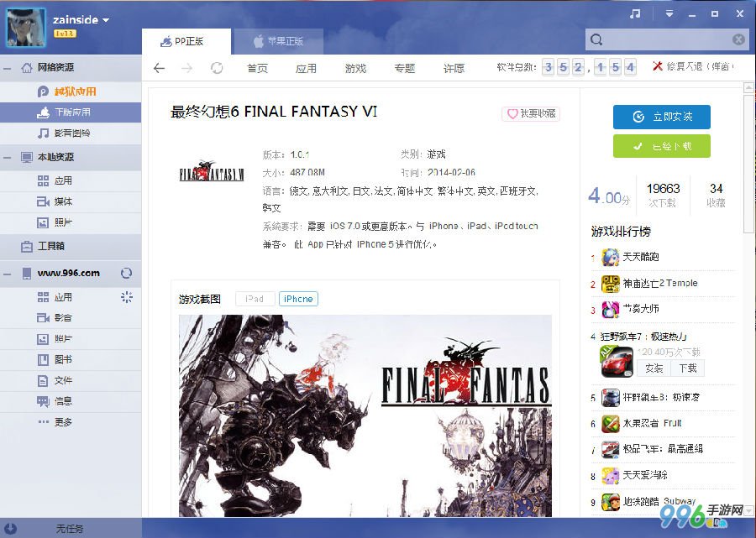Open the title bar dropdown menu
The height and width of the screenshot is (538, 756).
[x=669, y=14]
